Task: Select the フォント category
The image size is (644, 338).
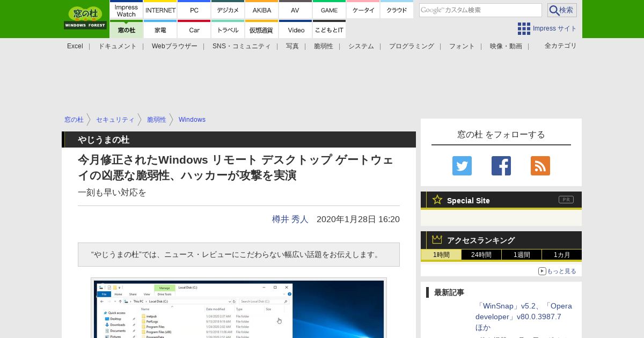Action: [462, 46]
